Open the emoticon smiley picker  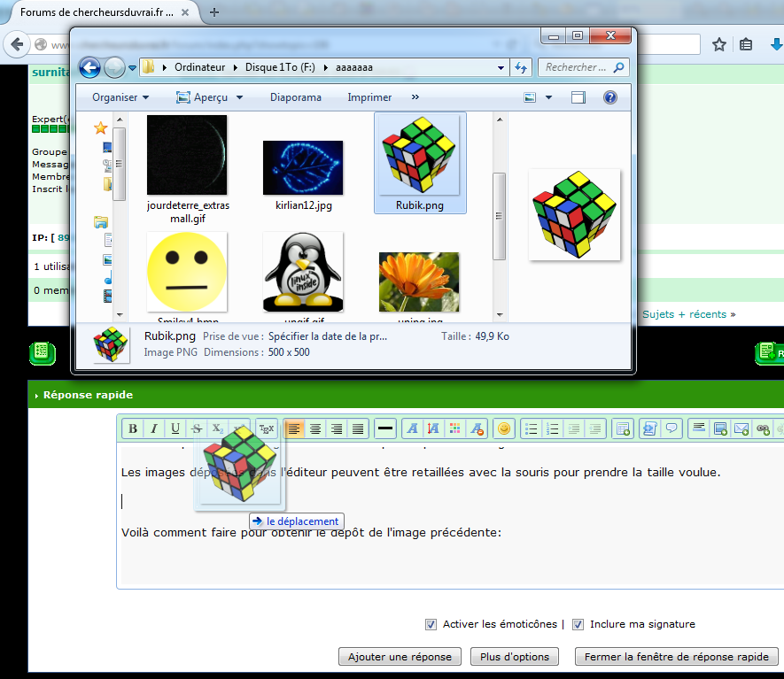(504, 428)
